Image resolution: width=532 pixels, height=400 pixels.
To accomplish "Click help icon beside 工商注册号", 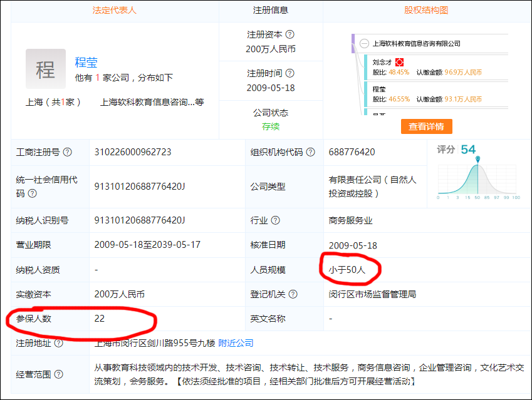I will [68, 152].
